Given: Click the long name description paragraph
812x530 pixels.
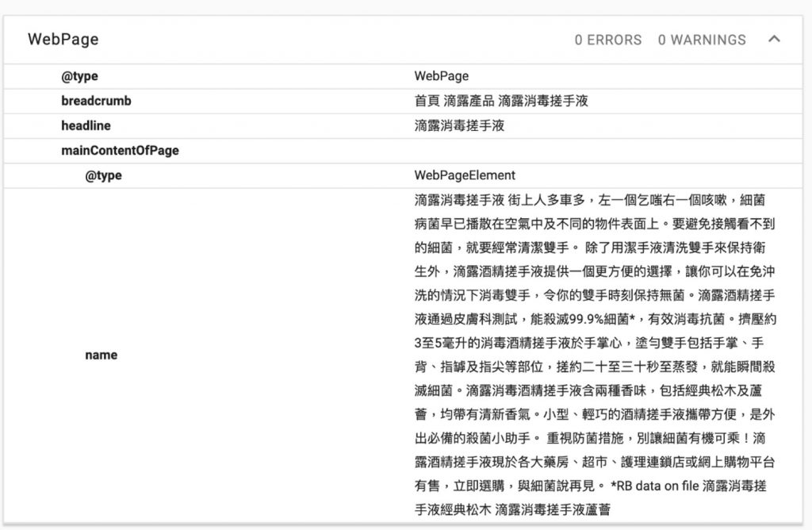Looking at the screenshot, I should point(595,355).
